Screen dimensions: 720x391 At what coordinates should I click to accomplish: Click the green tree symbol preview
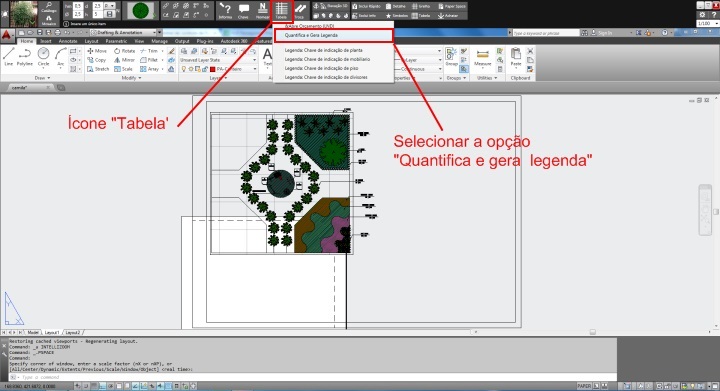(x=141, y=11)
